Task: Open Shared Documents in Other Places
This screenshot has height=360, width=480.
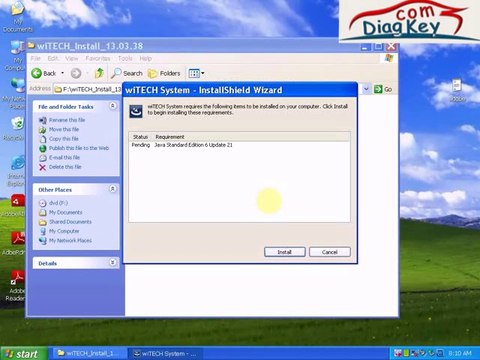Action: (x=70, y=222)
